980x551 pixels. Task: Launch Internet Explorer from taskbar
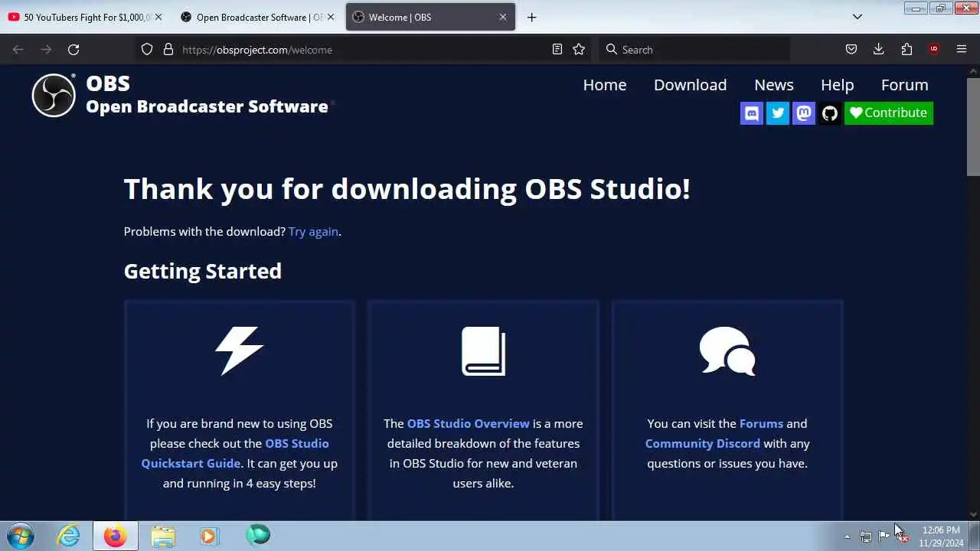tap(69, 536)
